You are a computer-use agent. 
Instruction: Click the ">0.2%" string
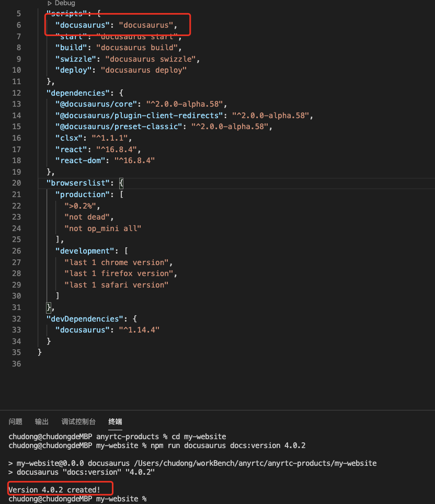click(x=80, y=205)
